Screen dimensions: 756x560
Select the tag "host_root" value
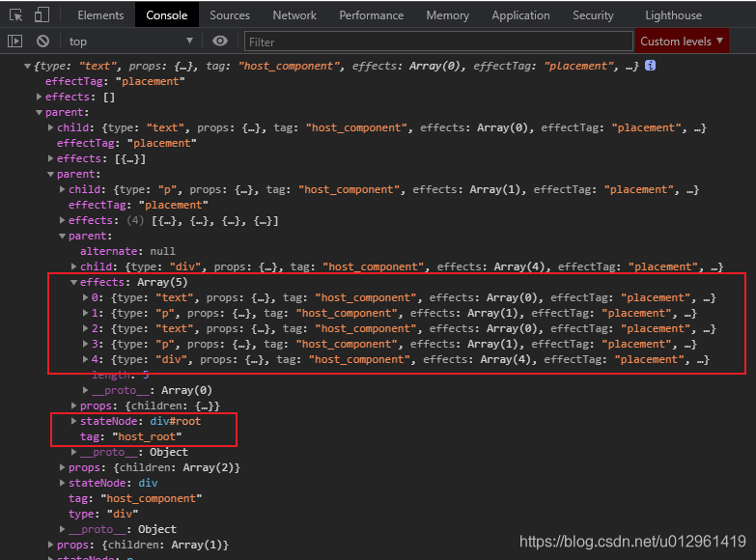click(147, 436)
